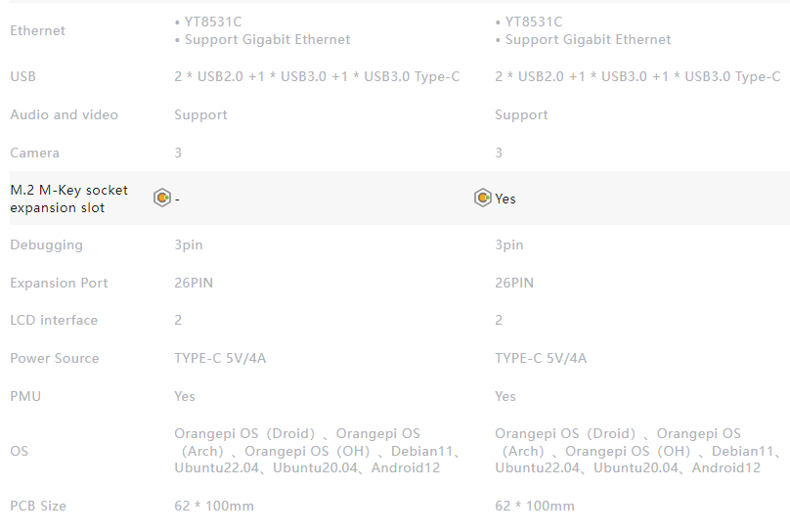Click the left column's TYPE-C 5V/4A value

click(220, 358)
